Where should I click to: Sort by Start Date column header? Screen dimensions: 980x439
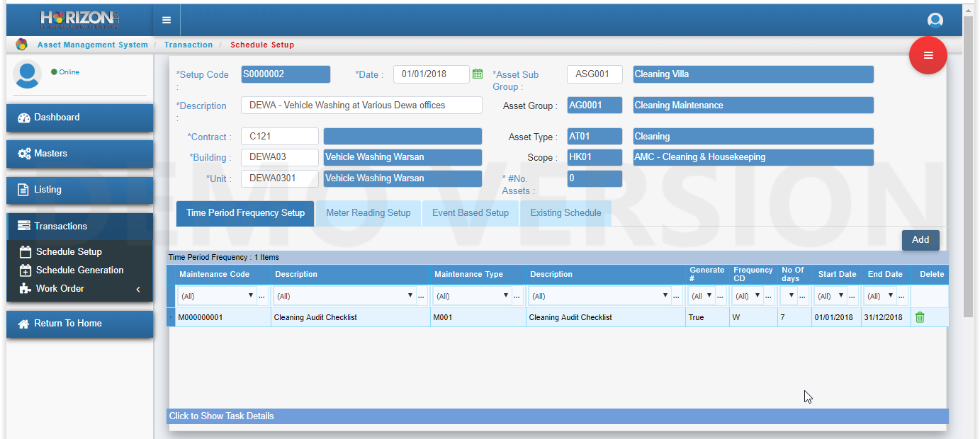pos(838,274)
